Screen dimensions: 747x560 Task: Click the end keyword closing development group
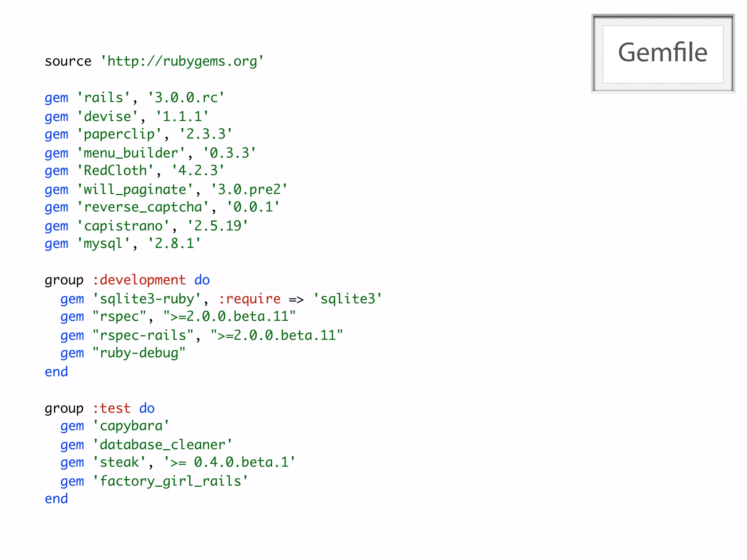coord(56,372)
